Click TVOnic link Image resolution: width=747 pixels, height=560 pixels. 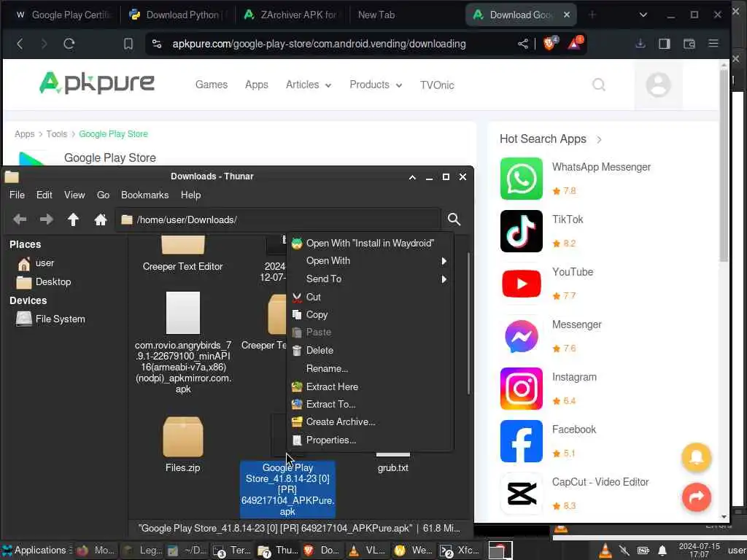[x=437, y=85]
